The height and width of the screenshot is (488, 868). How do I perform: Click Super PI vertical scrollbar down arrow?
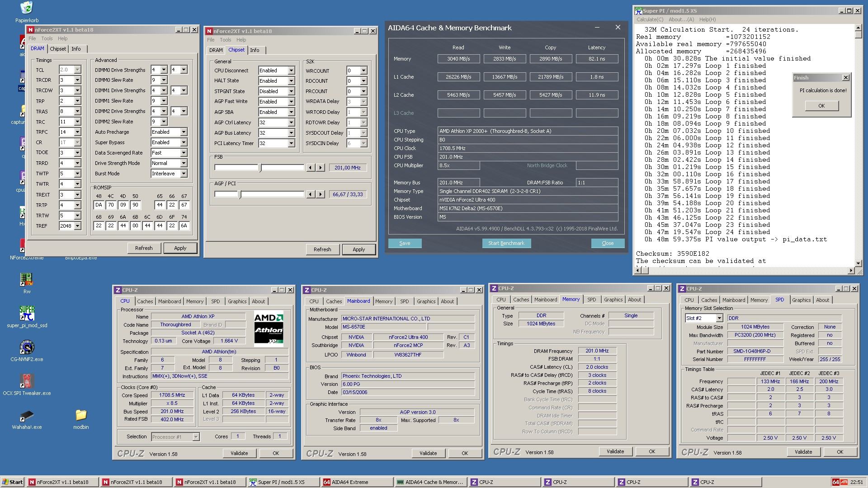coord(858,263)
